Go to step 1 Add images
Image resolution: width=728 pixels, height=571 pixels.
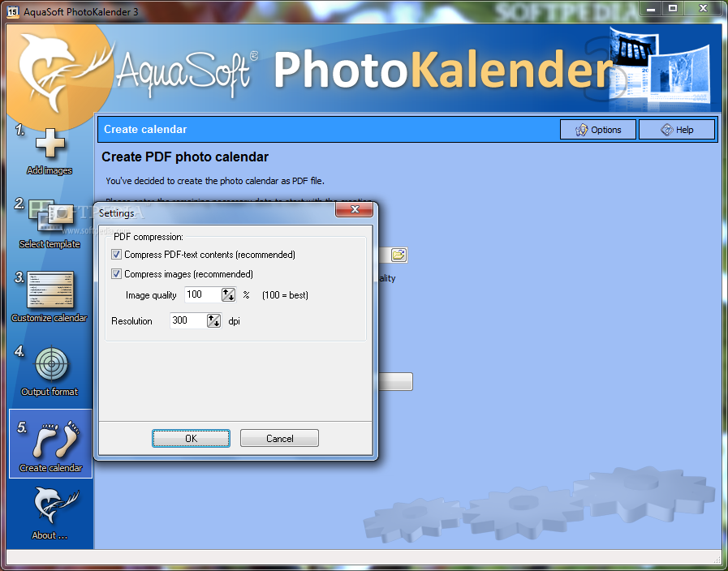[50, 151]
